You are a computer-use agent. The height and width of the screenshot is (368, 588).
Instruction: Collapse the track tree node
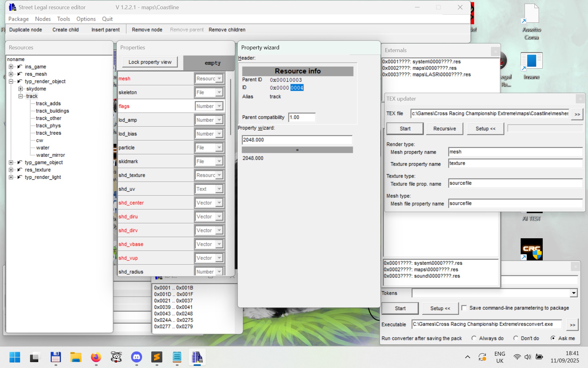(21, 96)
